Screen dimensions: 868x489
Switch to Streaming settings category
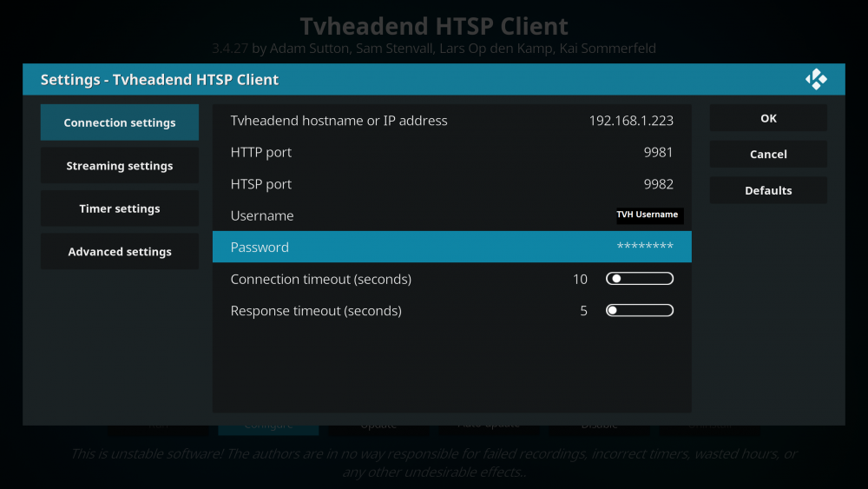[120, 166]
